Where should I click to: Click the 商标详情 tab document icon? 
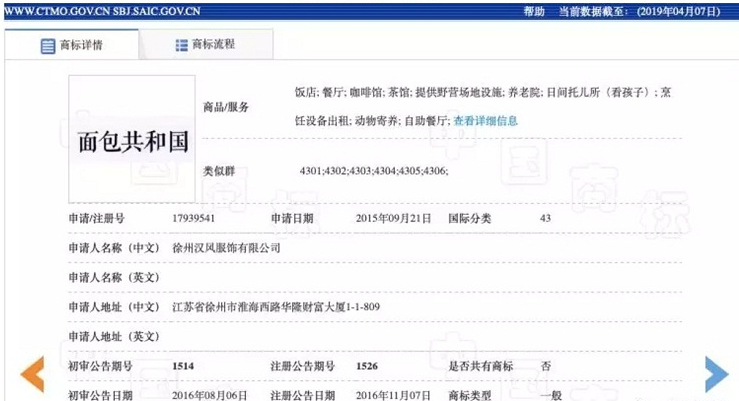pyautogui.click(x=48, y=46)
